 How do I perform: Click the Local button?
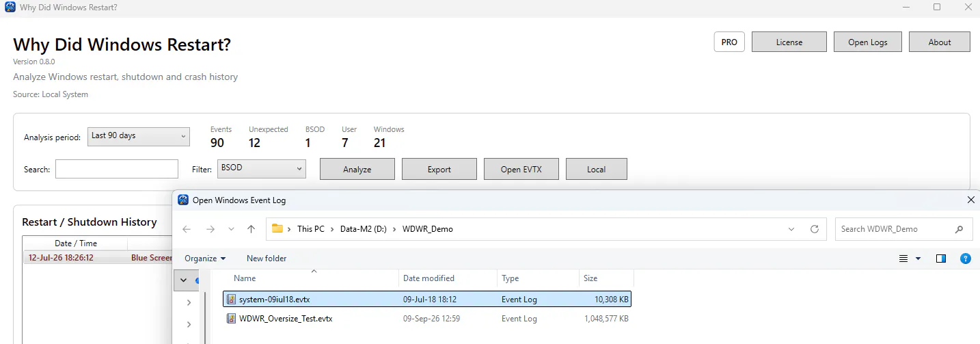(x=597, y=169)
